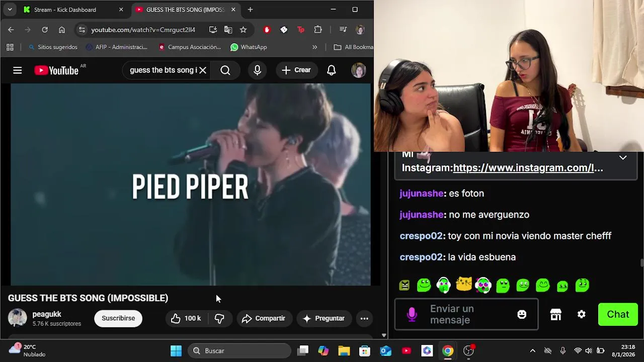This screenshot has width=644, height=362.
Task: Show hidden system tray icons
Action: [x=533, y=351]
